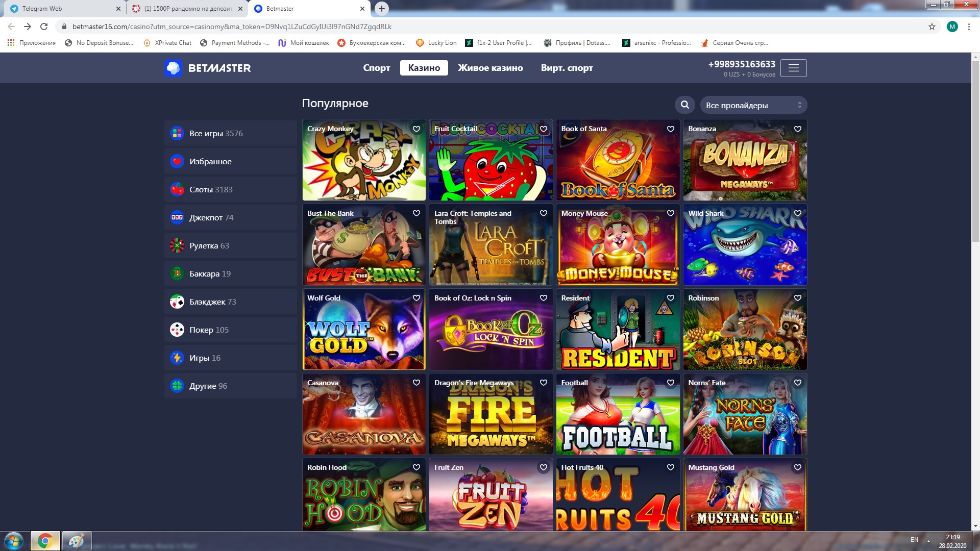Click the Покер dice icon

(x=177, y=330)
